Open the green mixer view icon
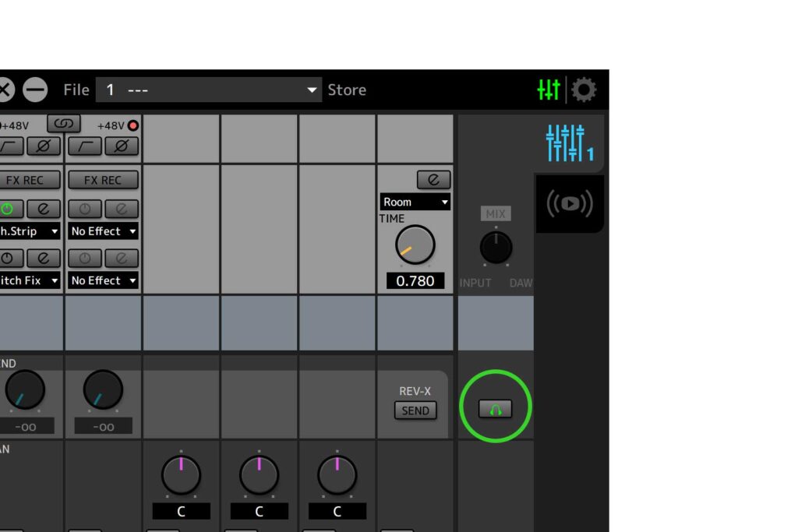Image resolution: width=798 pixels, height=532 pixels. [549, 90]
